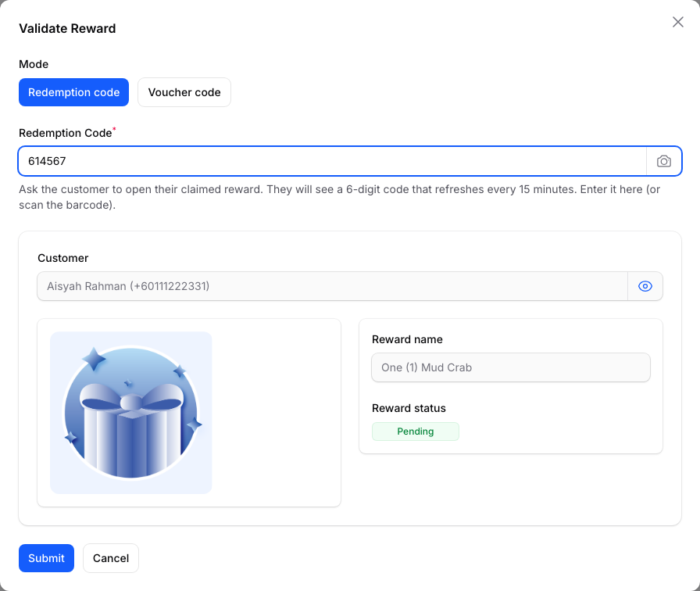This screenshot has width=700, height=591.
Task: Click the Customer field showing Aisyah Rahman
Action: [332, 286]
